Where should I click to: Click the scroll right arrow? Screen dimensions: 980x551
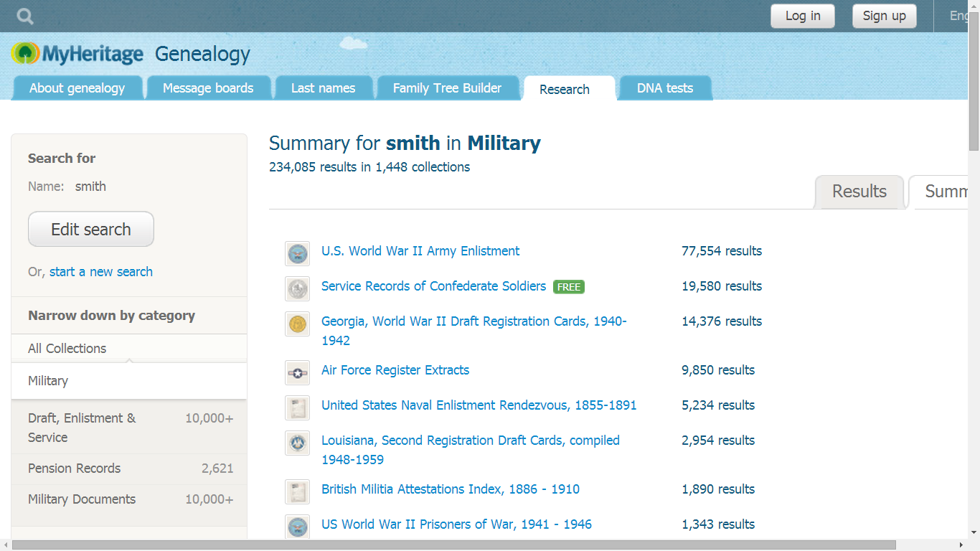962,545
